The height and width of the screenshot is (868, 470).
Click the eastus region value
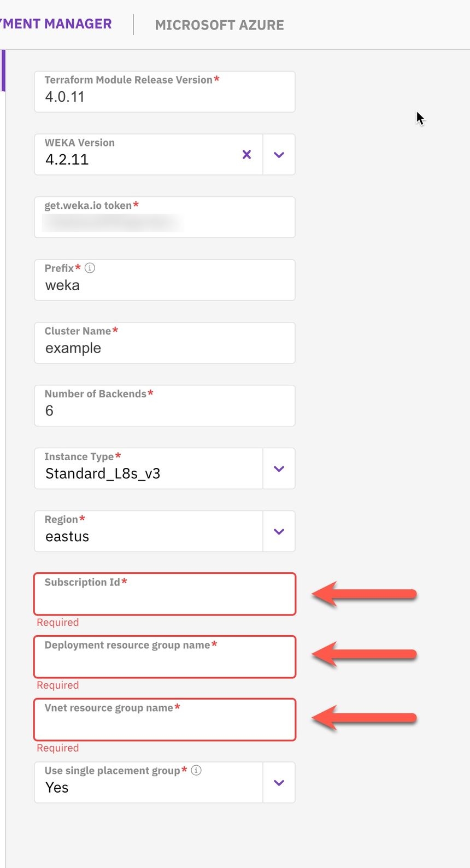point(67,536)
